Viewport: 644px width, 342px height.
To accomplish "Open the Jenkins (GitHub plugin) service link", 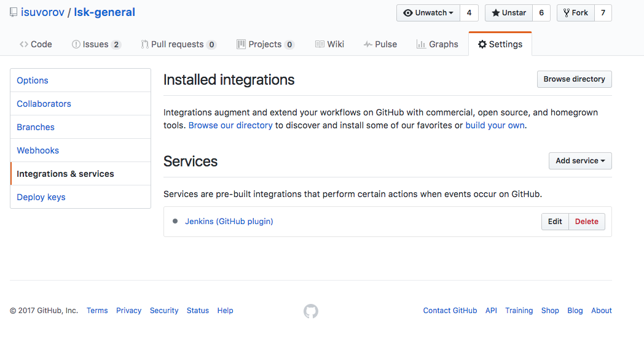I will [229, 221].
